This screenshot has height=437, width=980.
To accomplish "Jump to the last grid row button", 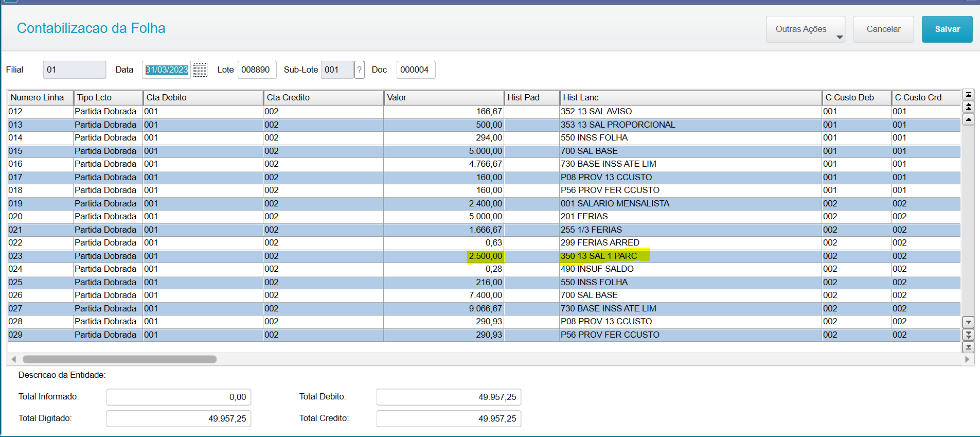I will click(968, 347).
